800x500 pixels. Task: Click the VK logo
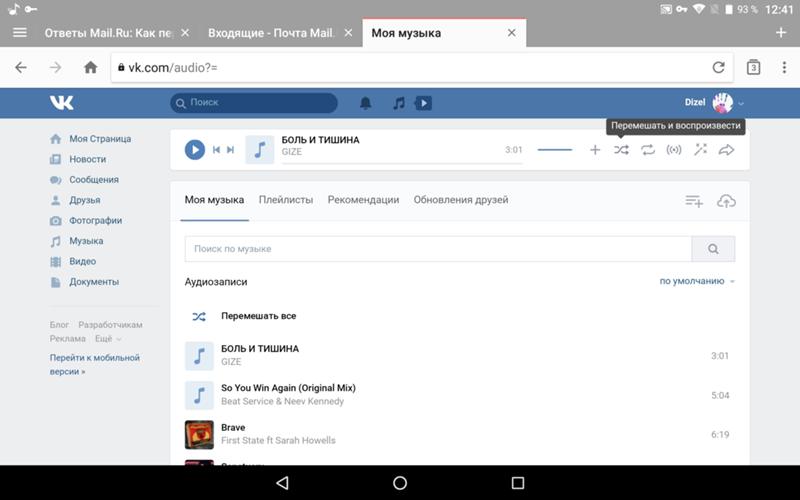pyautogui.click(x=62, y=103)
